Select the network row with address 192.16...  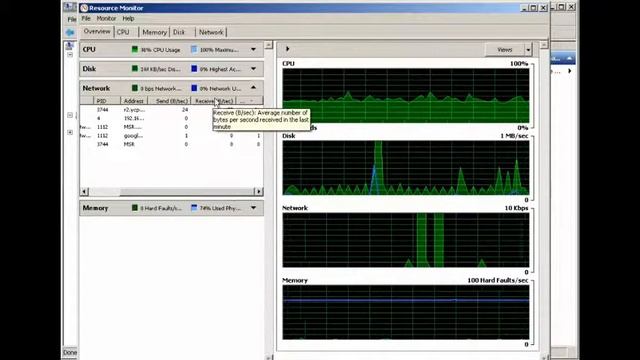click(171, 118)
